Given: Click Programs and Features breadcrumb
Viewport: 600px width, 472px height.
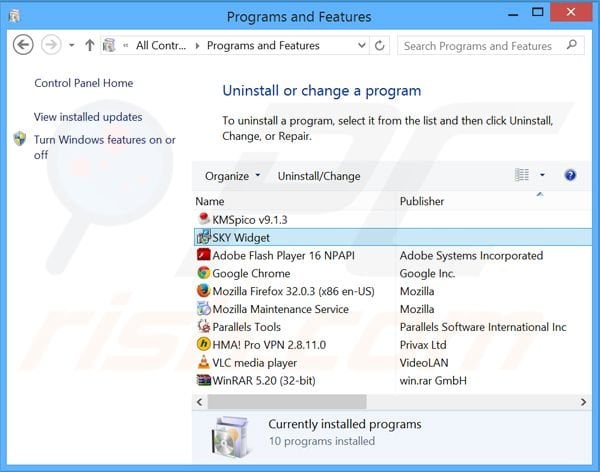Looking at the screenshot, I should [263, 46].
